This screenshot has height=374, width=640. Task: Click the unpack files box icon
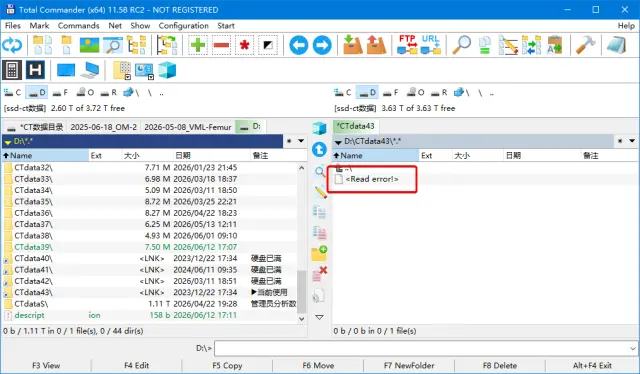(376, 45)
